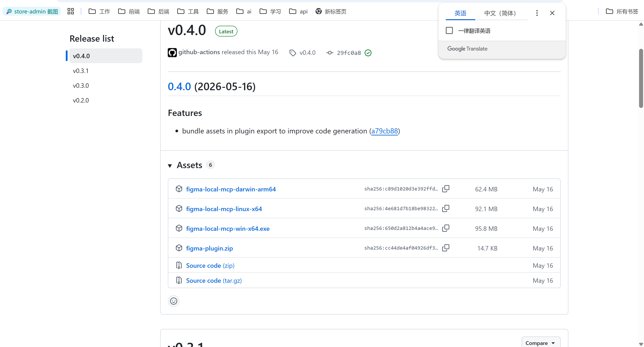Open the 所有书签 folder
The width and height of the screenshot is (644, 347).
tap(622, 11)
